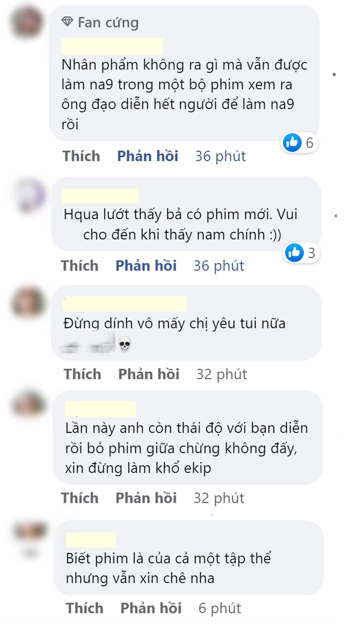Click the like reaction icon showing 6
The width and height of the screenshot is (364, 628).
292,142
